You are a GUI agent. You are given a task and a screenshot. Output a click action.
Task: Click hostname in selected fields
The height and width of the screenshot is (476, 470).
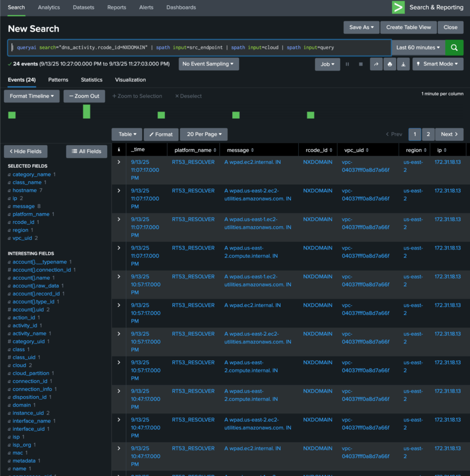[x=25, y=190]
